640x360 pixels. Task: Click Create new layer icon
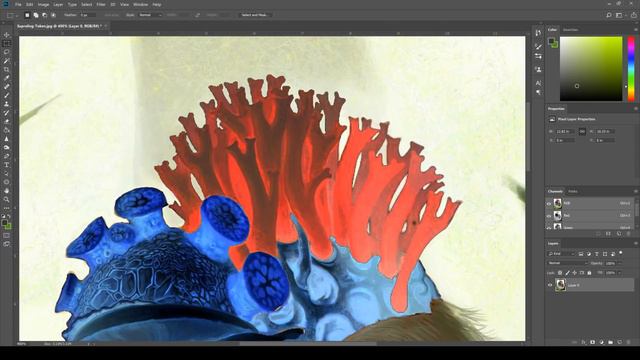pyautogui.click(x=620, y=342)
